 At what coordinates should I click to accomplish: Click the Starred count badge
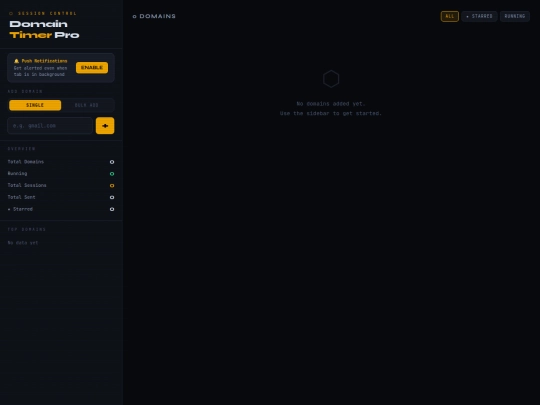point(112,209)
